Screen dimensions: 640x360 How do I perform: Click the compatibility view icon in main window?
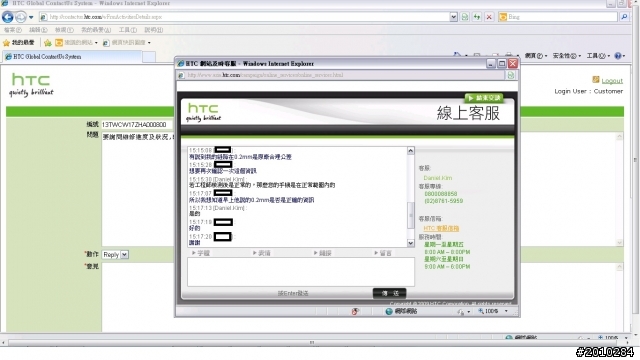[465, 17]
